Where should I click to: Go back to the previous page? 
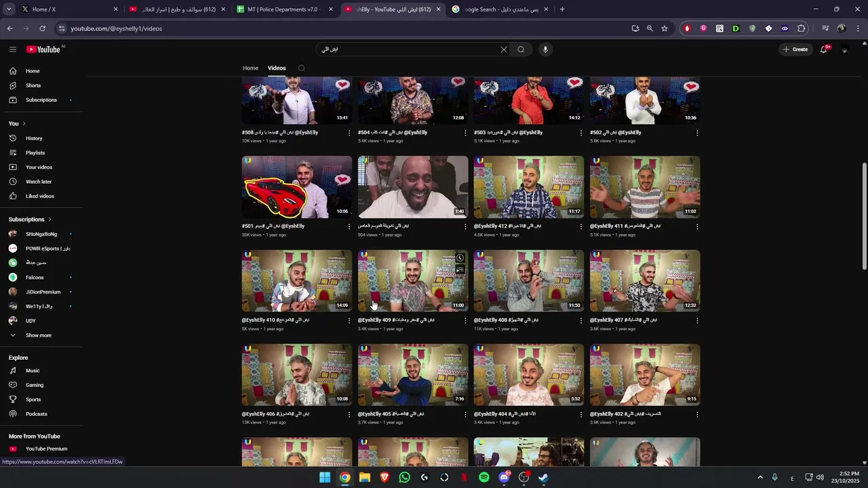pos(10,28)
